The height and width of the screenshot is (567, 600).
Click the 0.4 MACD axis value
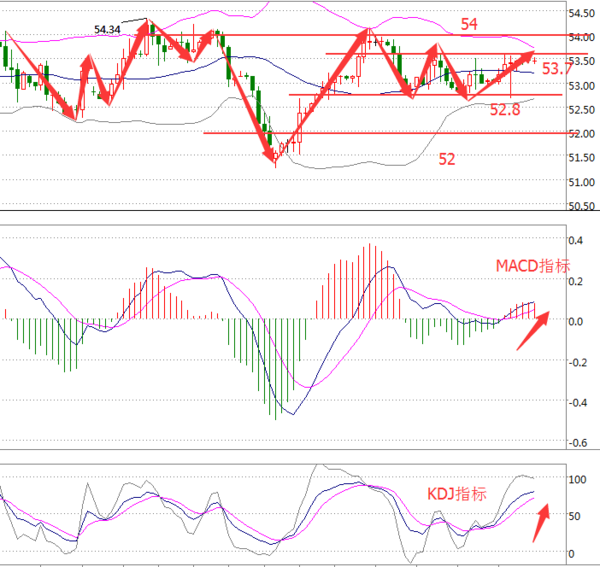[576, 241]
